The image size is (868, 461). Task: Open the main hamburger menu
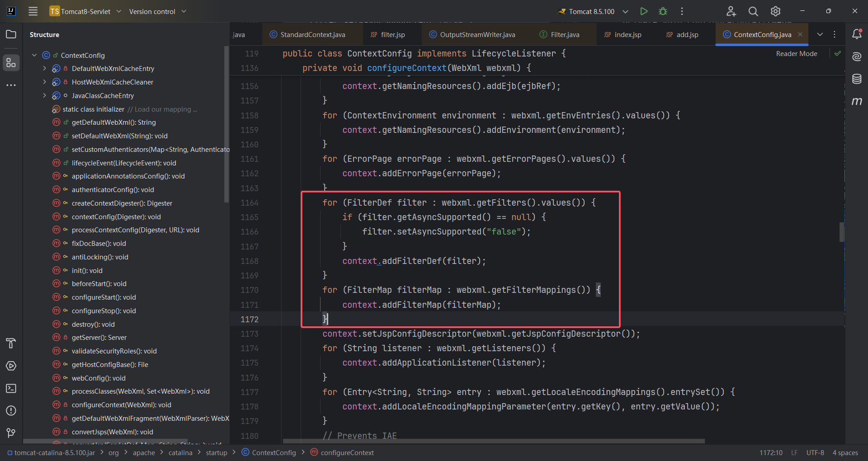pyautogui.click(x=33, y=11)
